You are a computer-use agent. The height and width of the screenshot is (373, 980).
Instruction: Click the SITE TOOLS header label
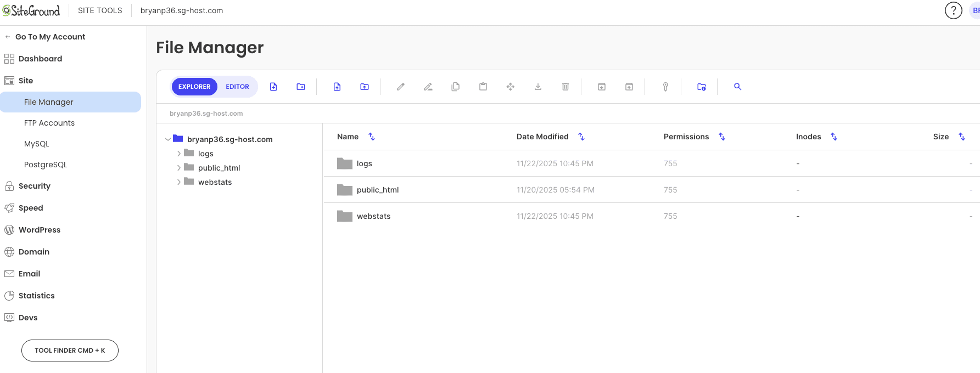(100, 10)
